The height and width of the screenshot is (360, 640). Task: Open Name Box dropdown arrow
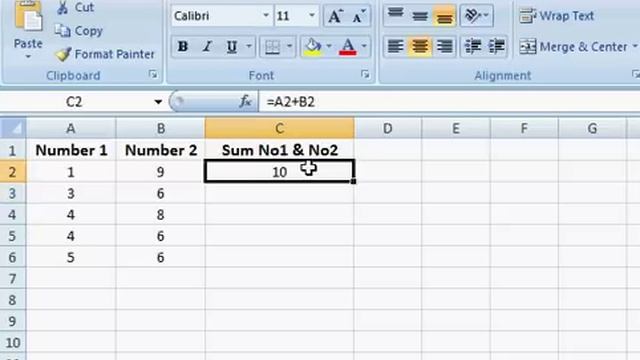(x=158, y=102)
